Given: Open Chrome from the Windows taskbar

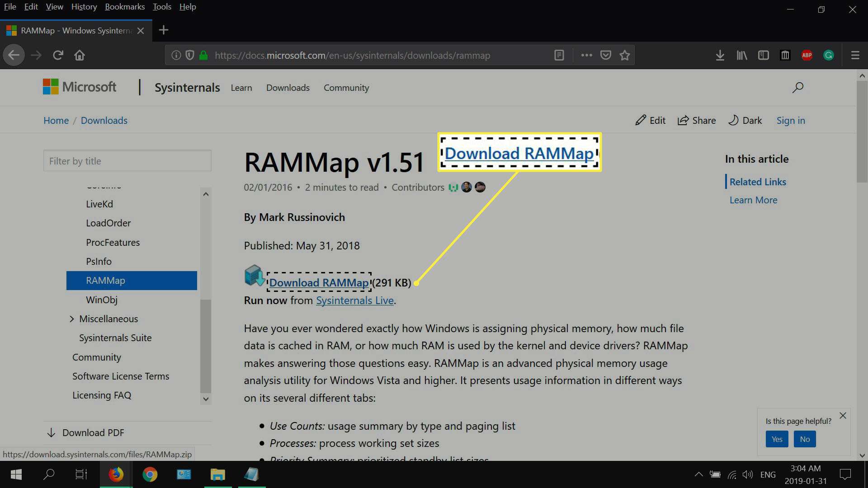Looking at the screenshot, I should [x=150, y=474].
